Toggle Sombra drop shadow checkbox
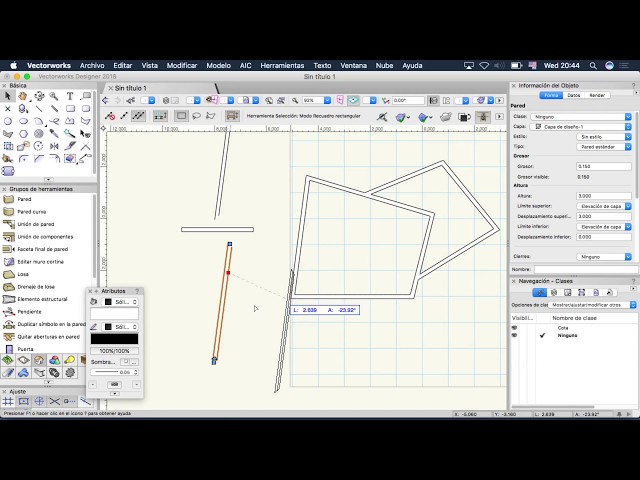The image size is (640, 480). (126, 362)
